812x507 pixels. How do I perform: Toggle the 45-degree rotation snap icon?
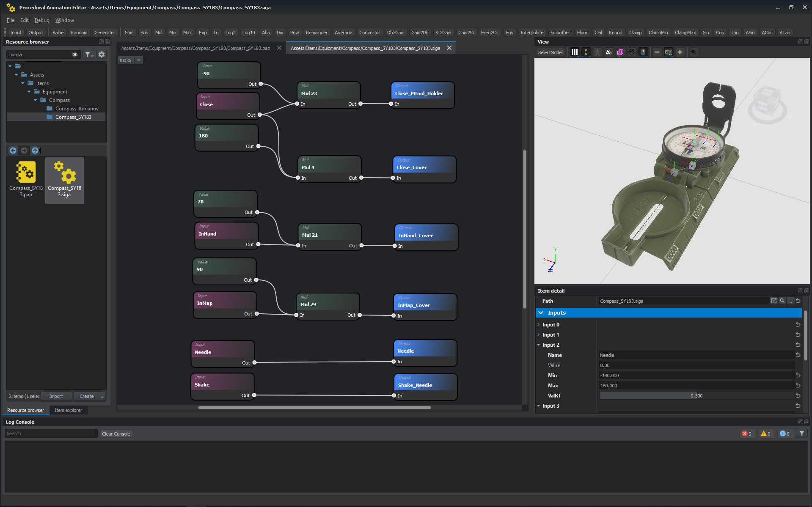point(631,52)
